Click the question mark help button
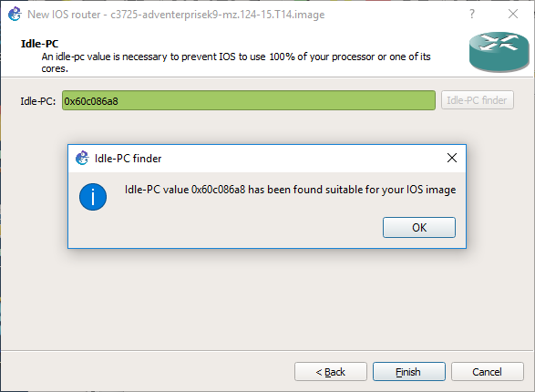 tap(472, 14)
